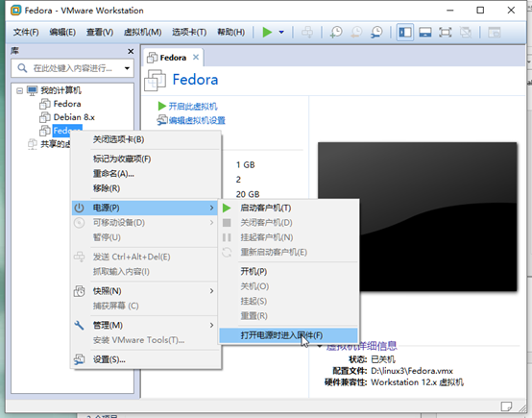Open the 快照(N) submenu entry
Screen dimensions: 532x418
tap(145, 291)
